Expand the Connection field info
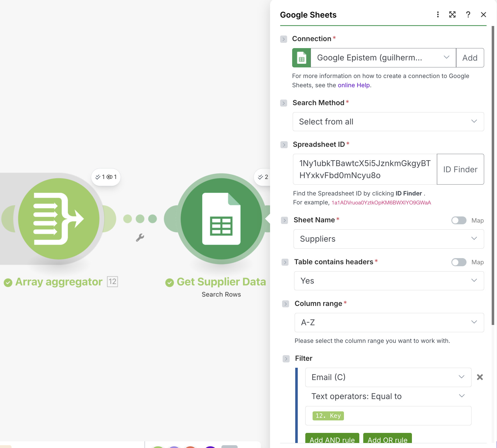 point(283,39)
